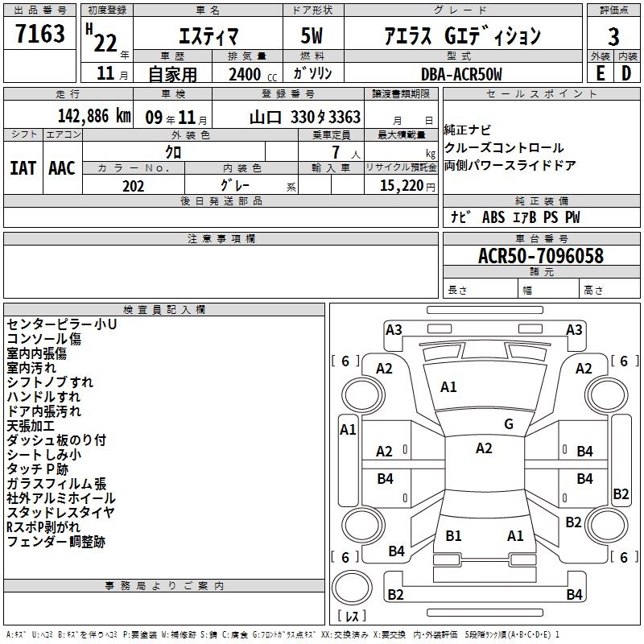644x644 pixels.
Task: Click the interior grade letter D
Action: pyautogui.click(x=626, y=73)
